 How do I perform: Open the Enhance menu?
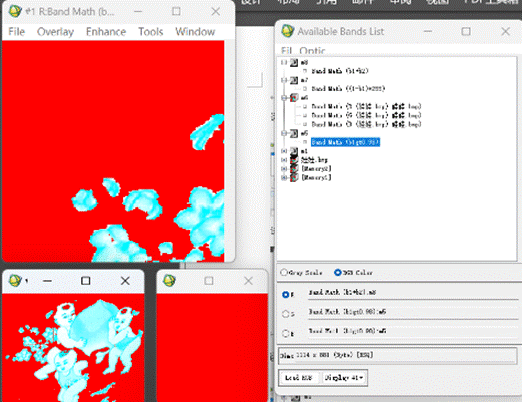point(106,32)
